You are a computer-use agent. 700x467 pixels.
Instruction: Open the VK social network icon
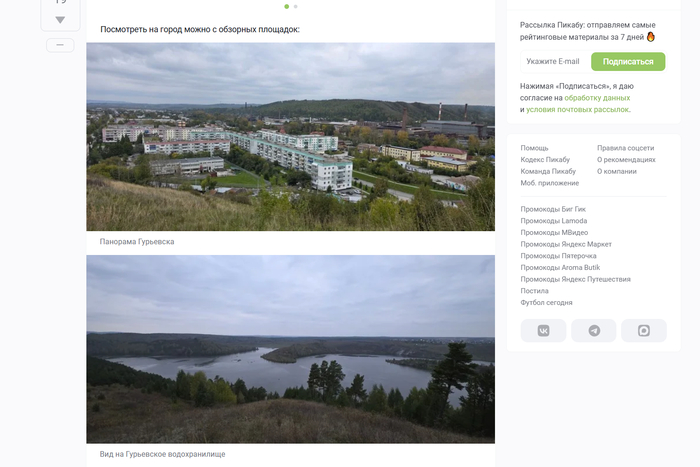coord(543,331)
